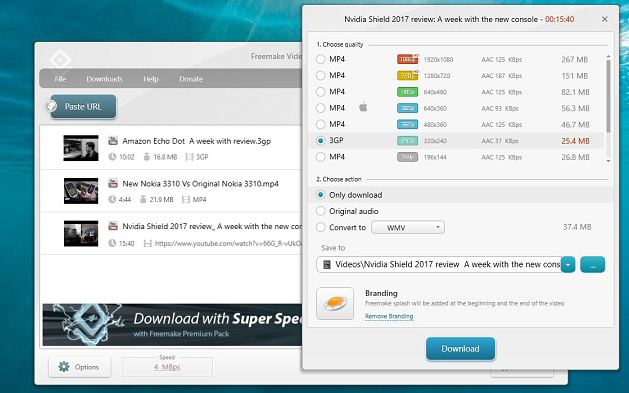Click the green 480p quality badge
This screenshot has height=393, width=629.
(408, 92)
